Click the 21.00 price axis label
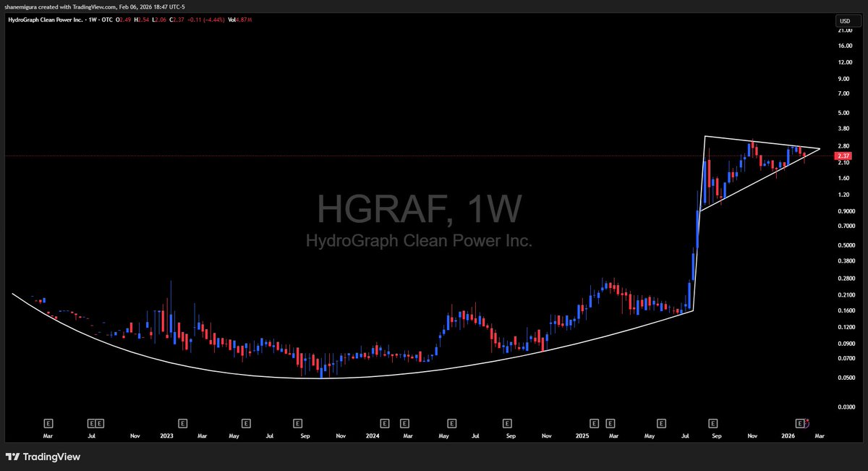Image resolution: width=868 pixels, height=471 pixels. pyautogui.click(x=844, y=31)
